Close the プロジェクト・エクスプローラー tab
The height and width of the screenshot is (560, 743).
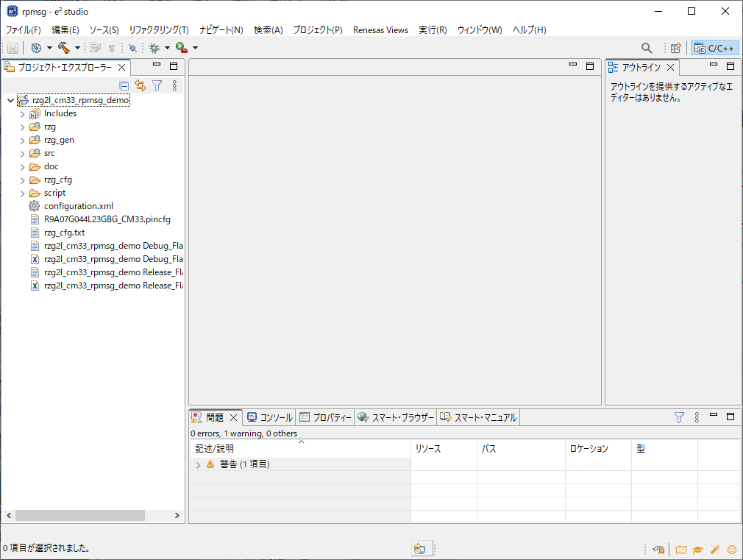coord(122,68)
